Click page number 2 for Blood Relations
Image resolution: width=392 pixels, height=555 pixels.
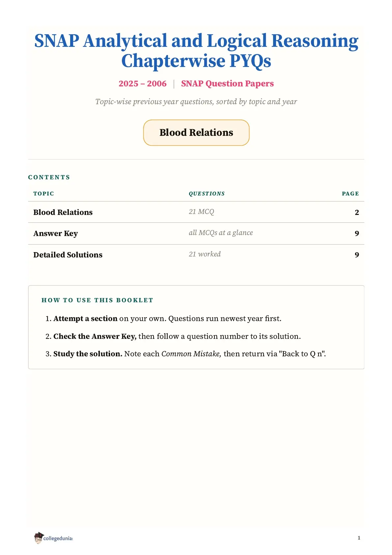point(357,213)
